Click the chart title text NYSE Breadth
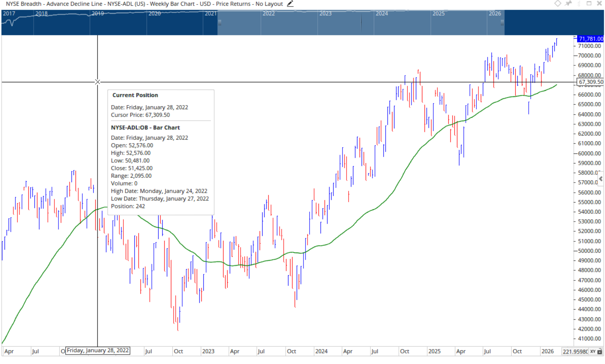 coord(24,4)
